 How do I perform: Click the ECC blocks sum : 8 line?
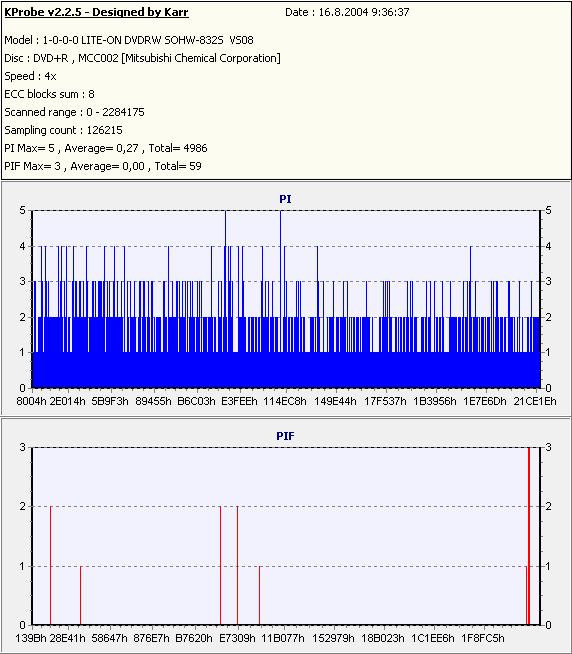click(x=49, y=94)
